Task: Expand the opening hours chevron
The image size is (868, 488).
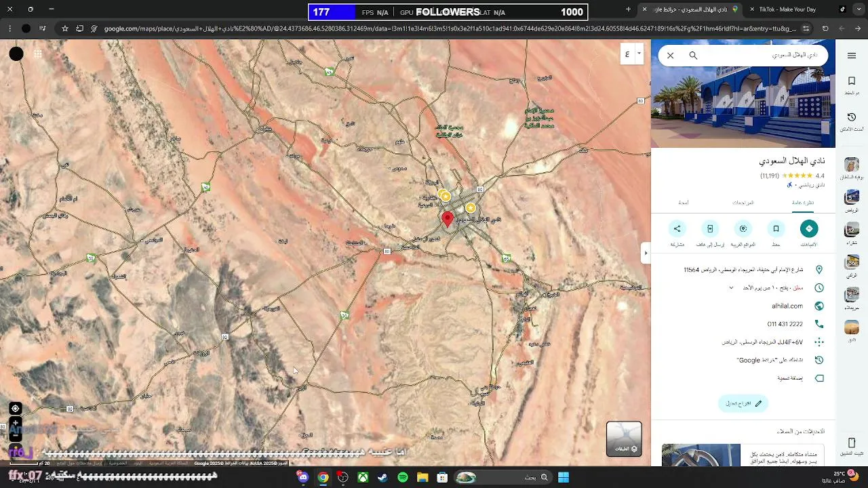Action: pos(731,288)
